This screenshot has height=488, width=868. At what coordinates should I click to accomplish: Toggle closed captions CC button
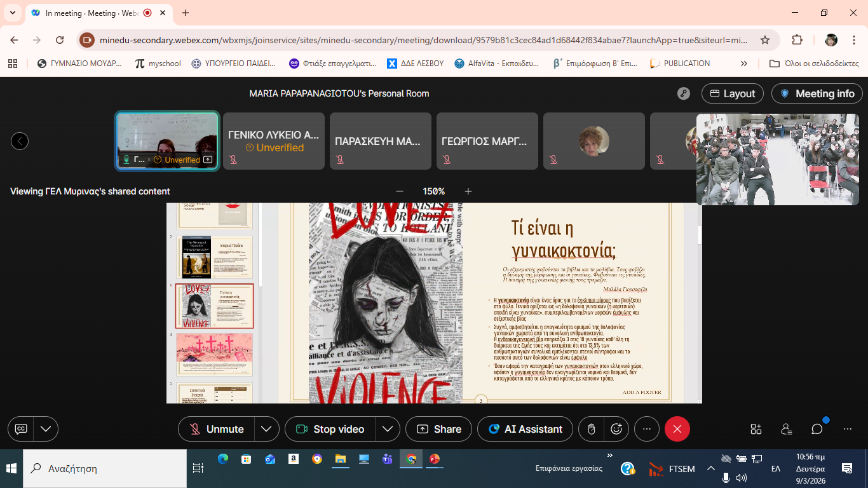click(21, 429)
